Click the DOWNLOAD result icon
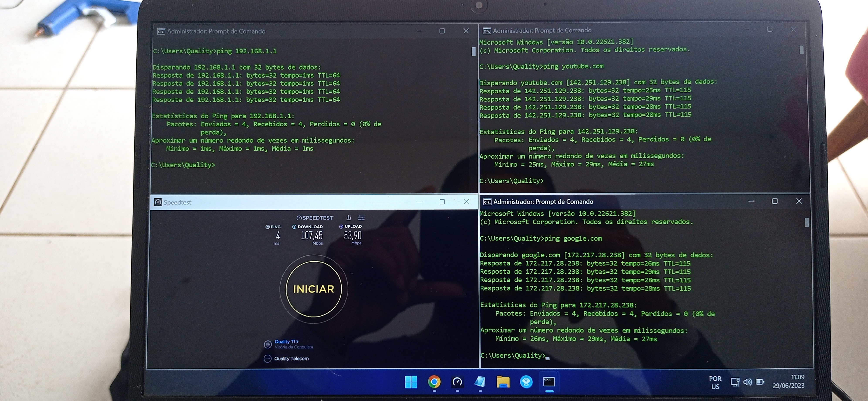 point(294,227)
